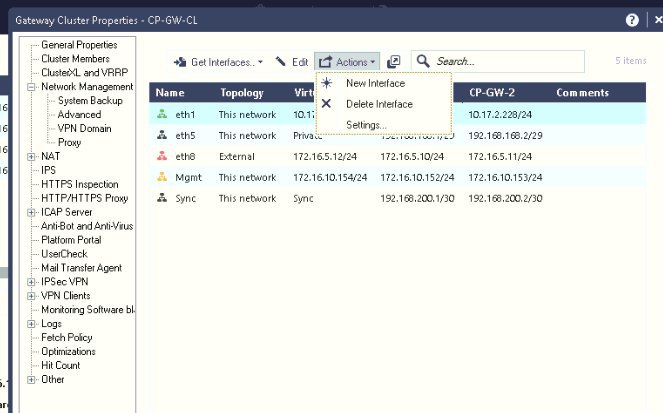The image size is (663, 413).
Task: Select IPS in the tree
Action: coord(48,170)
